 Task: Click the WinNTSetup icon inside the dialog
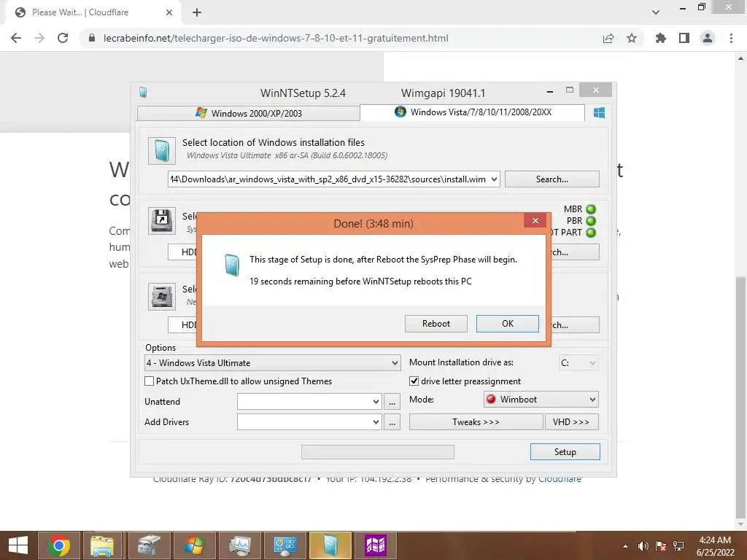click(232, 265)
